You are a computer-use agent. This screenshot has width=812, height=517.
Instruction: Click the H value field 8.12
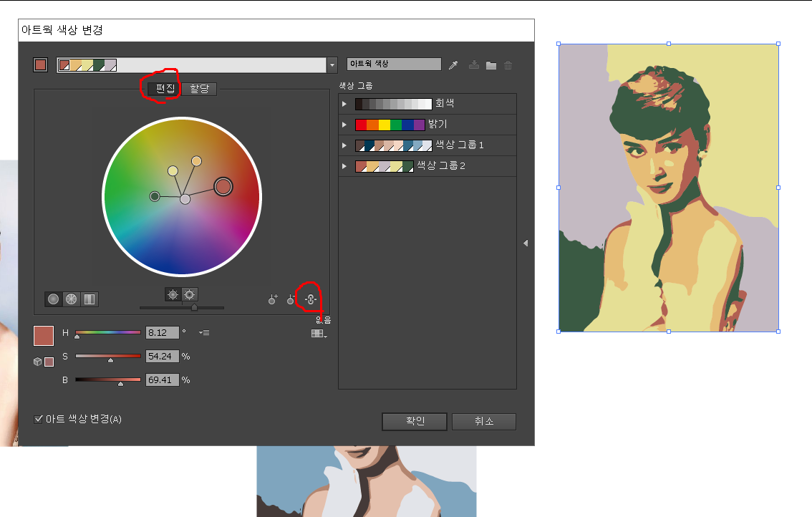click(162, 332)
